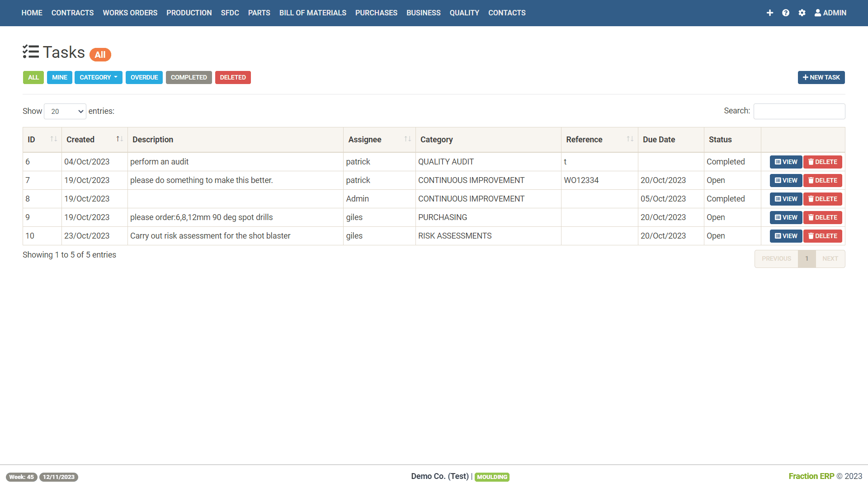This screenshot has width=868, height=488.
Task: Open the BUSINESS menu item
Action: click(x=424, y=13)
